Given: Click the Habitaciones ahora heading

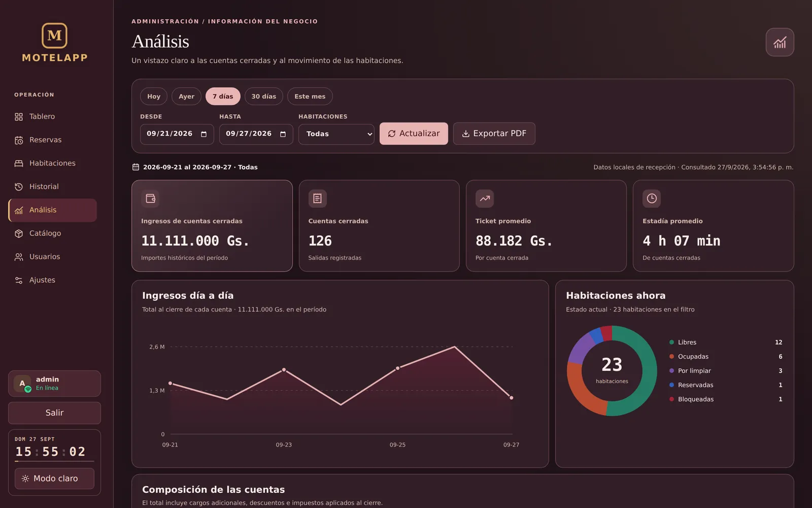Looking at the screenshot, I should 616,296.
